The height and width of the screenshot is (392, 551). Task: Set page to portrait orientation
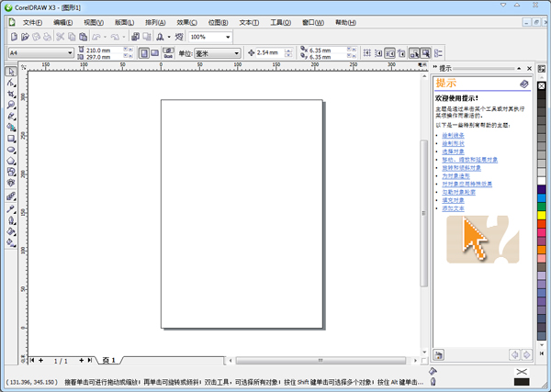(144, 53)
